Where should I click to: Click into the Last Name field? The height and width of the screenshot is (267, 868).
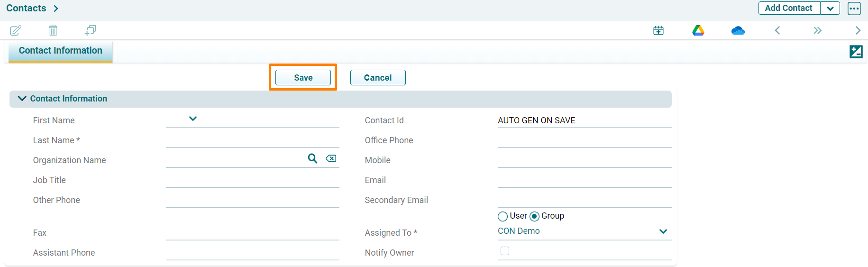tap(252, 140)
